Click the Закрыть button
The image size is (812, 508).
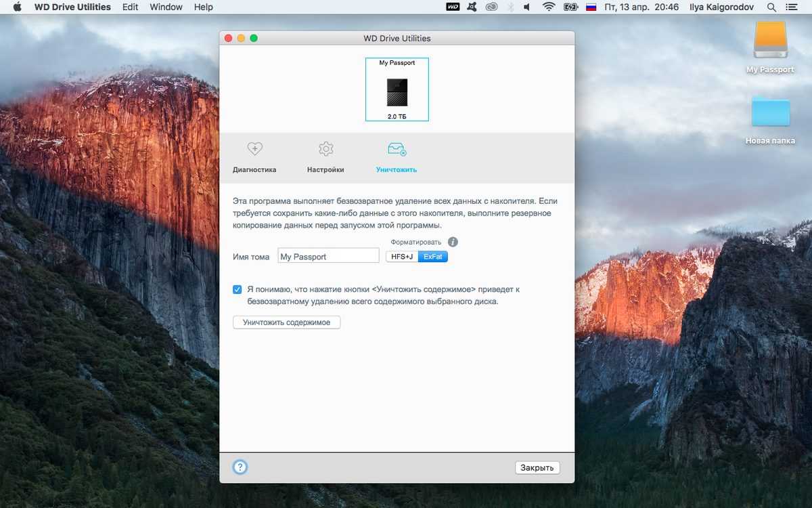tap(537, 467)
